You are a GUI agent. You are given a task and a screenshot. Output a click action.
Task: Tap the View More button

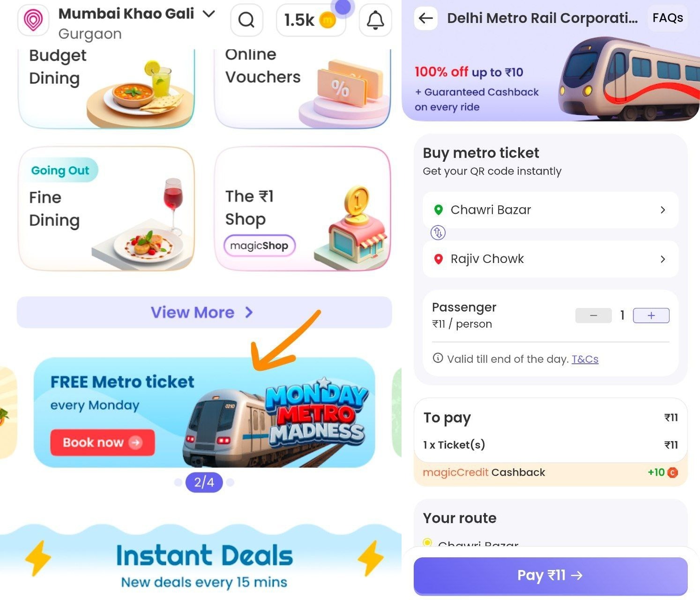[x=204, y=312]
